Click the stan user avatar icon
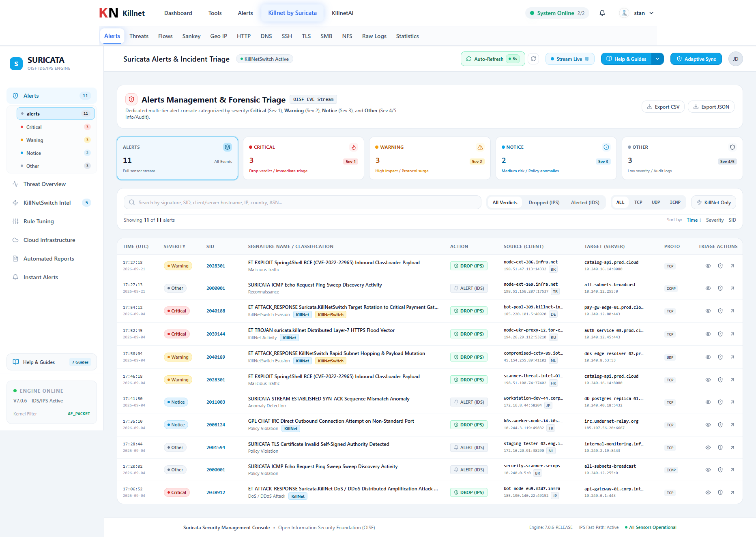The height and width of the screenshot is (537, 756). click(624, 13)
